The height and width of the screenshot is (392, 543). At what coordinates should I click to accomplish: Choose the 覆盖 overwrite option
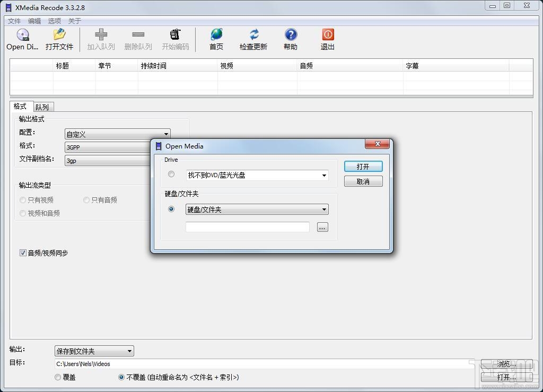[x=57, y=377]
